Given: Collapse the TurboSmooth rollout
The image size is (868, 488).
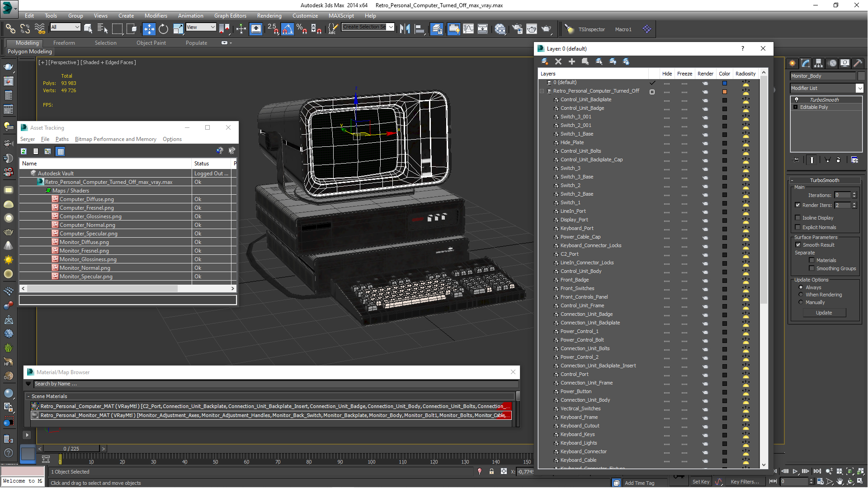Looking at the screenshot, I should click(x=792, y=180).
